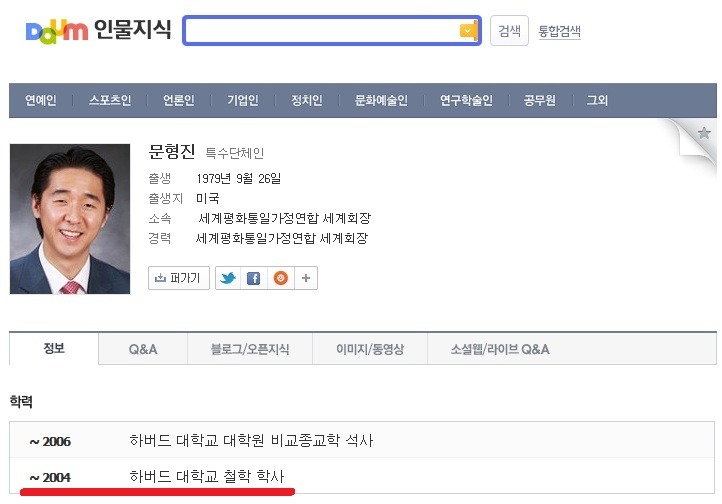Select 연예인 category in menu
722x504 pixels.
pos(41,100)
